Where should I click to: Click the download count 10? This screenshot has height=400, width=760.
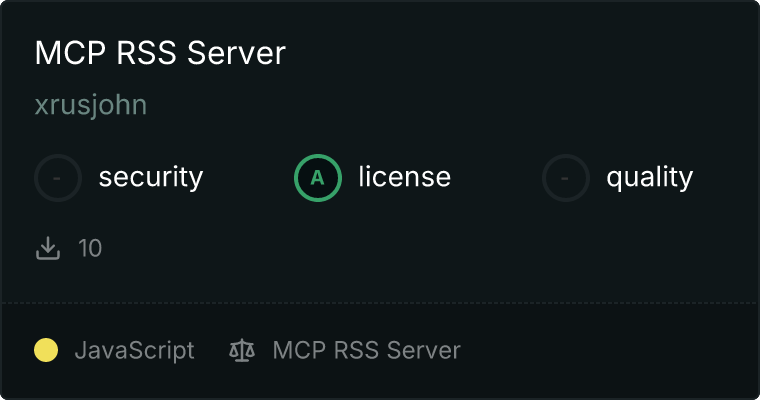click(x=90, y=248)
